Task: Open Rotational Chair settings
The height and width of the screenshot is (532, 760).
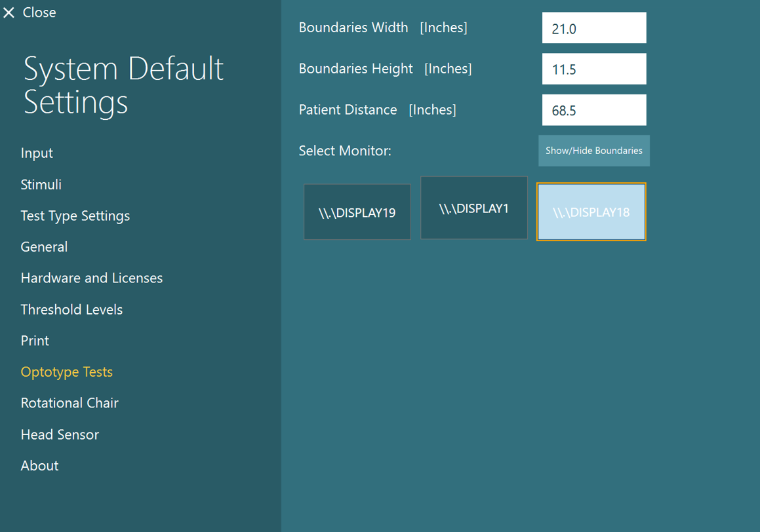Action: click(70, 403)
